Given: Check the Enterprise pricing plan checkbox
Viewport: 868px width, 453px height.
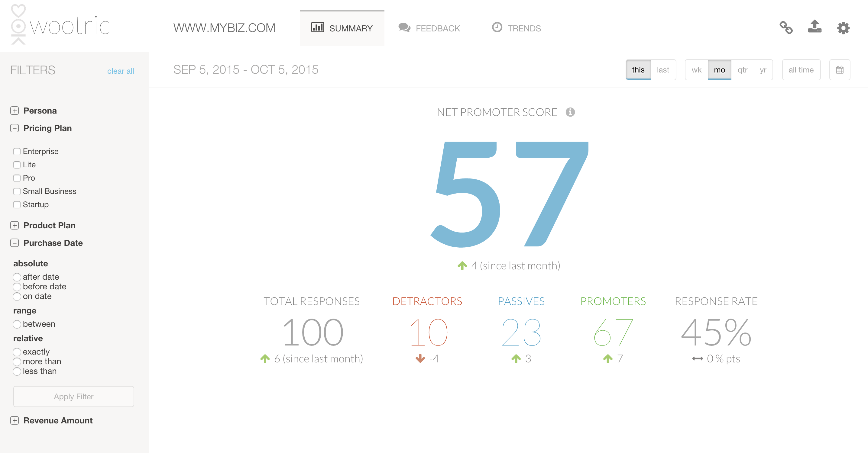Looking at the screenshot, I should point(17,152).
